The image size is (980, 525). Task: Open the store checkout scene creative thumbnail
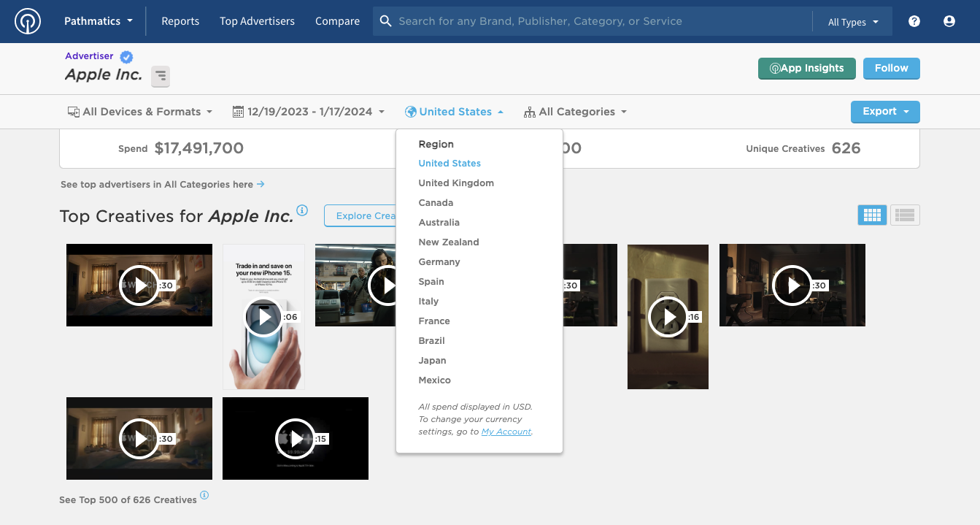pyautogui.click(x=355, y=286)
